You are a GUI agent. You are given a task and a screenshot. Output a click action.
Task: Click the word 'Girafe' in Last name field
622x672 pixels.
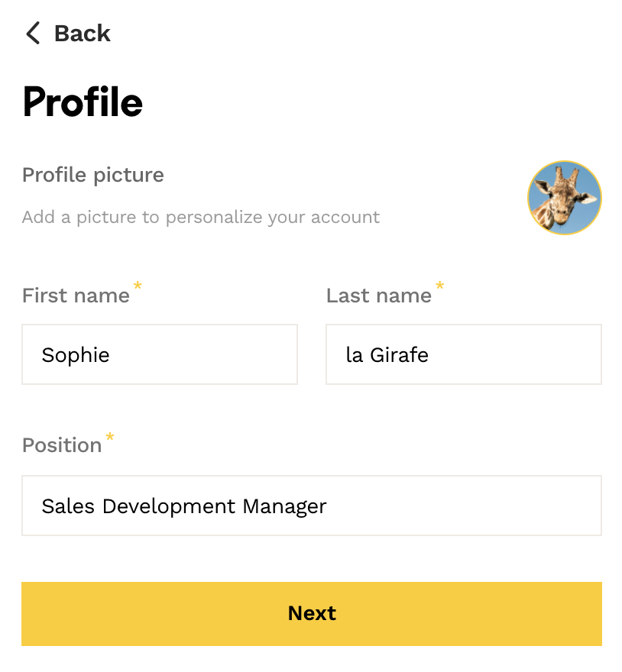[399, 354]
